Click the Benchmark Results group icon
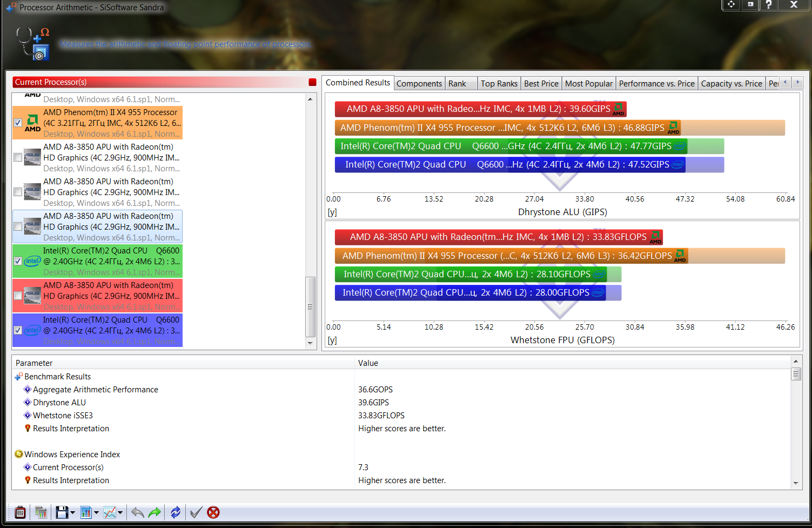812x528 pixels. (x=19, y=376)
